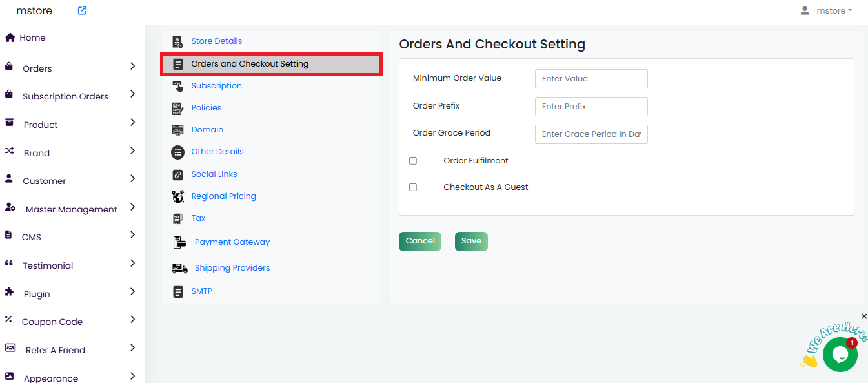
Task: Click the Minimum Order Value field
Action: tap(590, 79)
